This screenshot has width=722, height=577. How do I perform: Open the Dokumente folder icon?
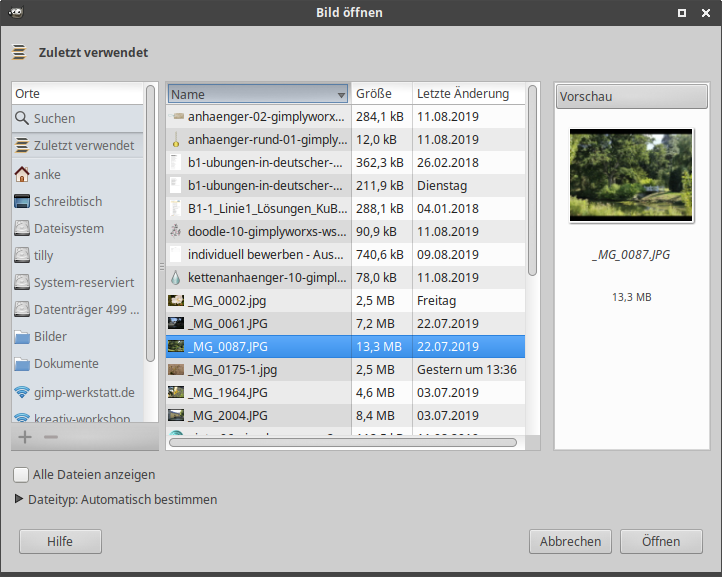pyautogui.click(x=22, y=364)
